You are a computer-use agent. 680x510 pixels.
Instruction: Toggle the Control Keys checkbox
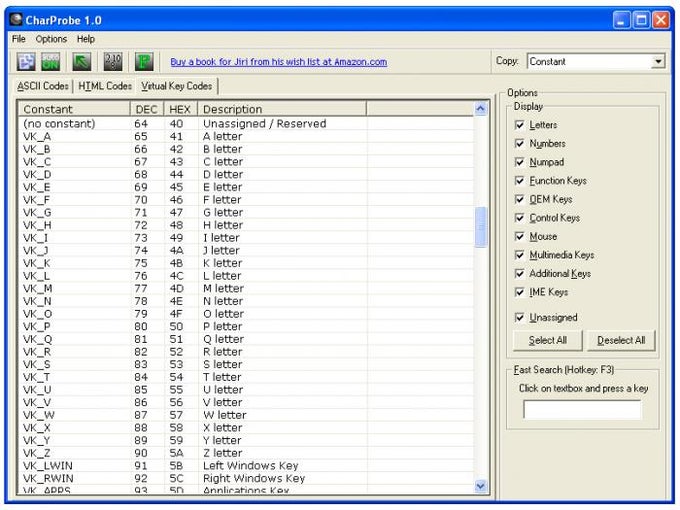(519, 218)
